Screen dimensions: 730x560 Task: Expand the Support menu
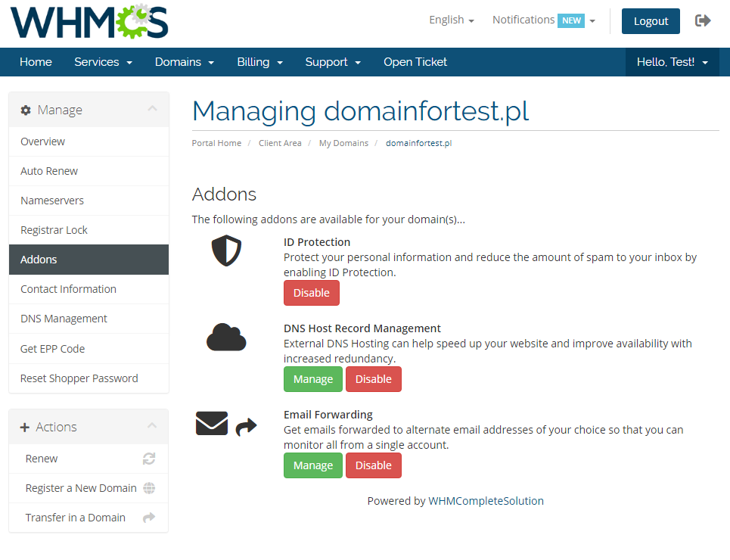(x=333, y=62)
